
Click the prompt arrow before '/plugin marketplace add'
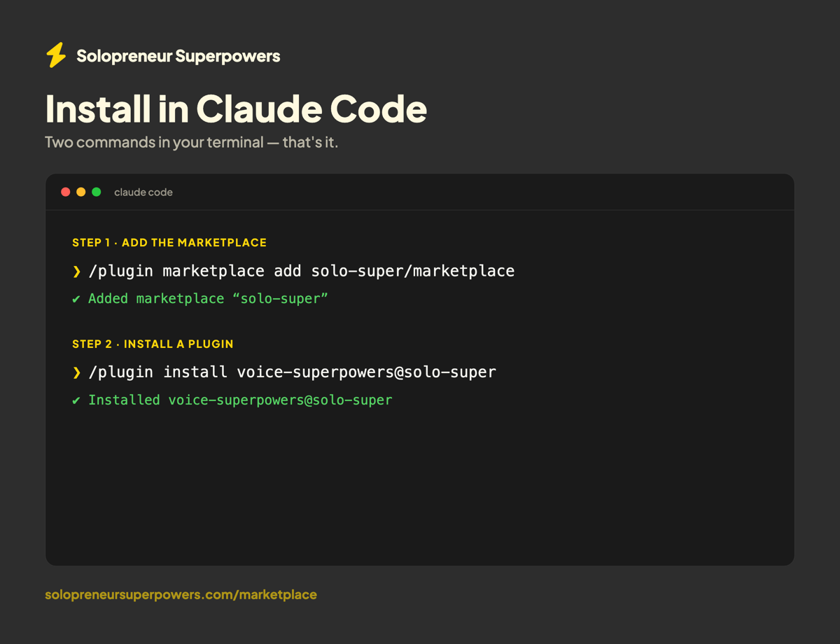(77, 272)
